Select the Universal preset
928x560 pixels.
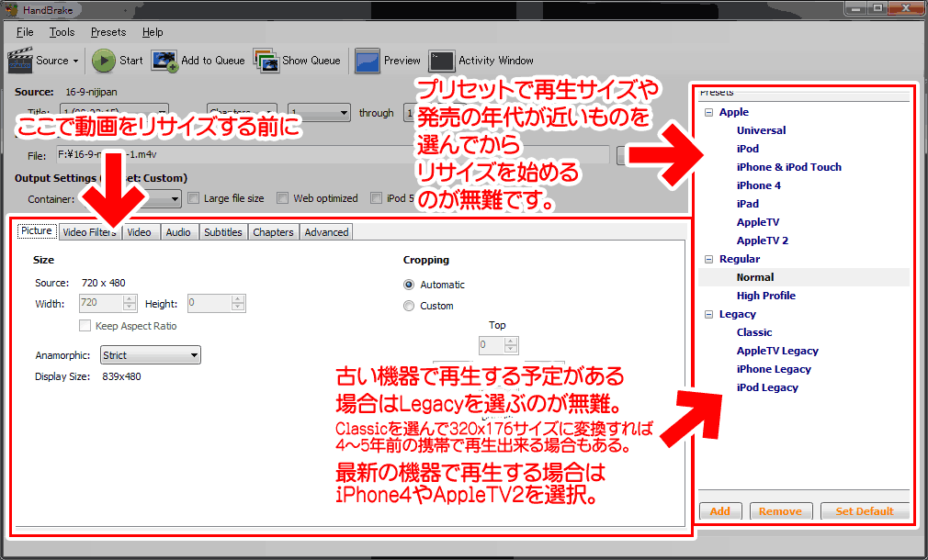(761, 130)
